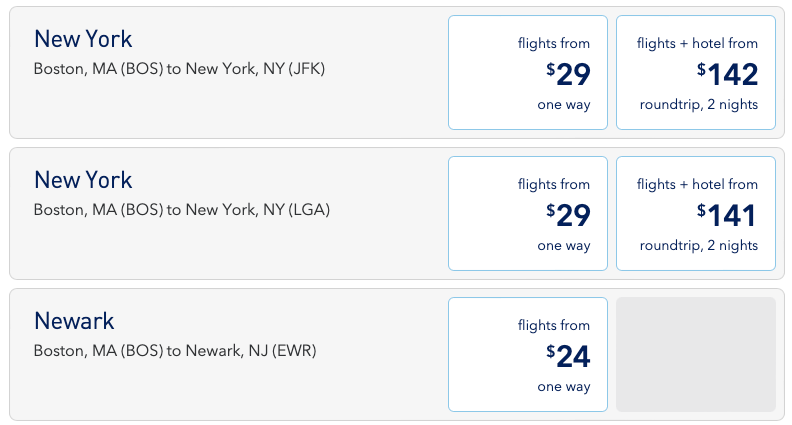This screenshot has width=792, height=425.
Task: Click "flights + hotel from" label above $141
Action: pos(697,184)
